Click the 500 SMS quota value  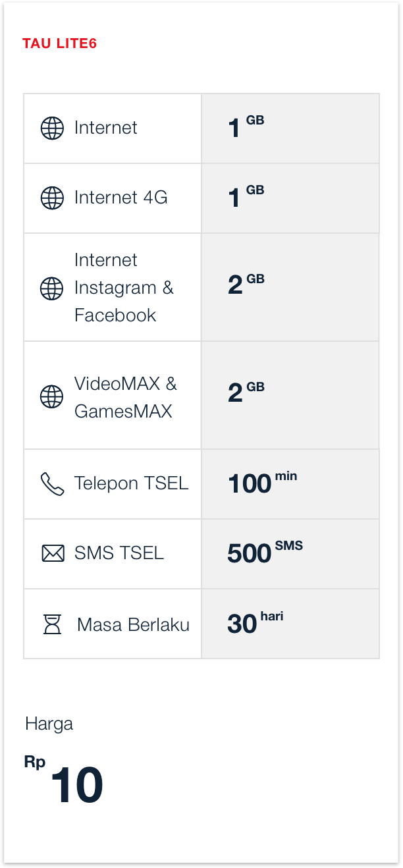264,553
